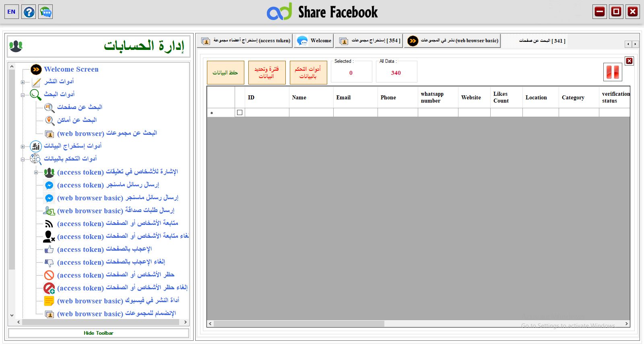
Task: Click the map pin icon for البحث عن أماكن
Action: [49, 120]
